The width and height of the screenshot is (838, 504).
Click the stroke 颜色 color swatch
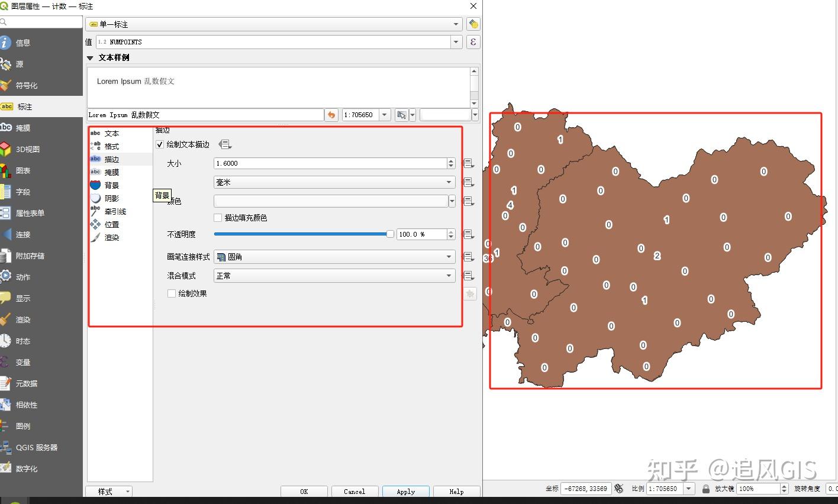(331, 201)
